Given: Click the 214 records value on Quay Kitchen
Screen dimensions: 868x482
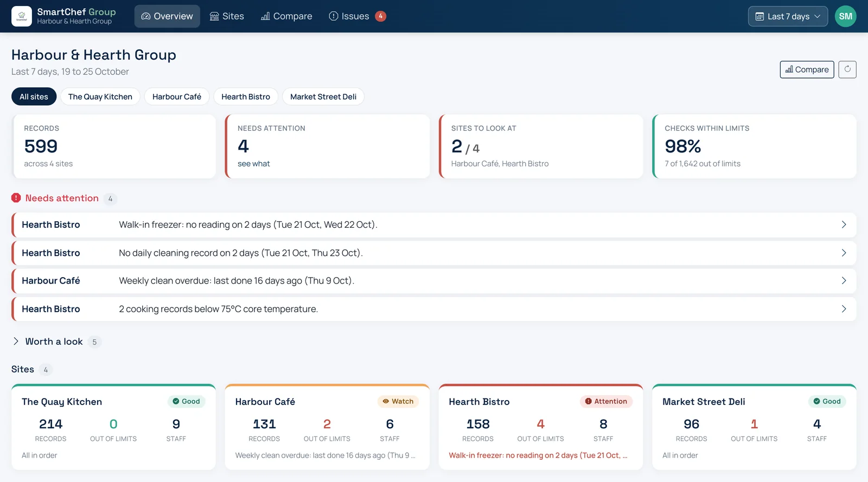Looking at the screenshot, I should [x=50, y=424].
